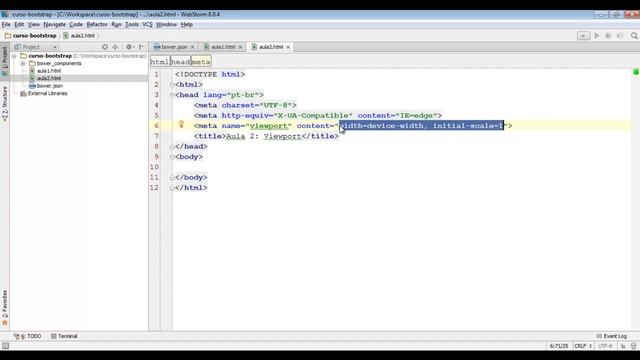Collapse the curso-bootstrap project root
Viewport: 640px width, 360px height.
pos(15,56)
